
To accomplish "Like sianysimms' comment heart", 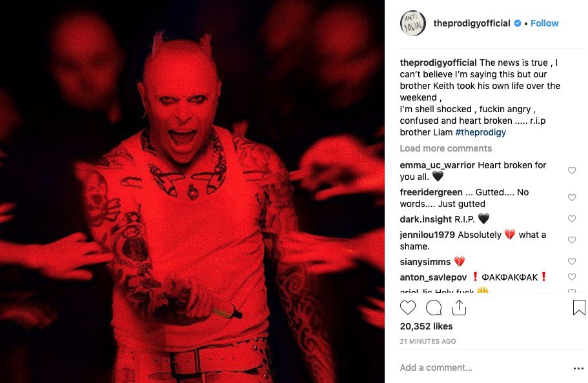I will pyautogui.click(x=571, y=262).
